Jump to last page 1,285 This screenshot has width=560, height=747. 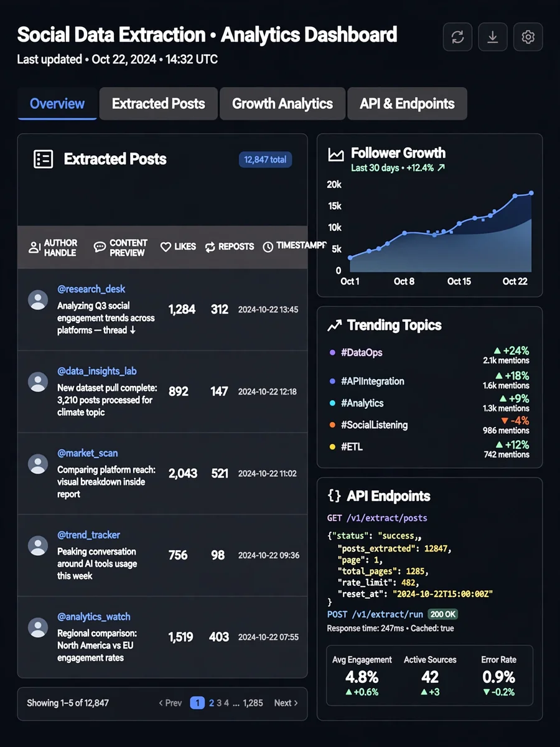point(253,703)
